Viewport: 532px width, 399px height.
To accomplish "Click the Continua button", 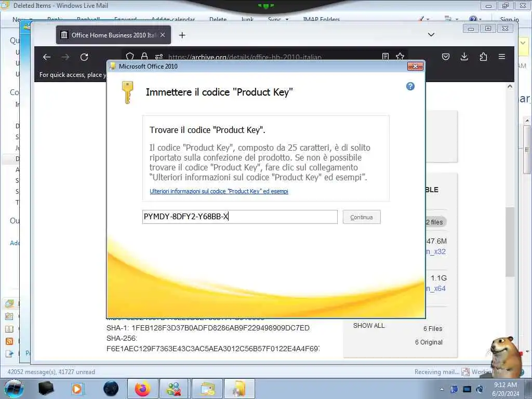I will point(362,217).
